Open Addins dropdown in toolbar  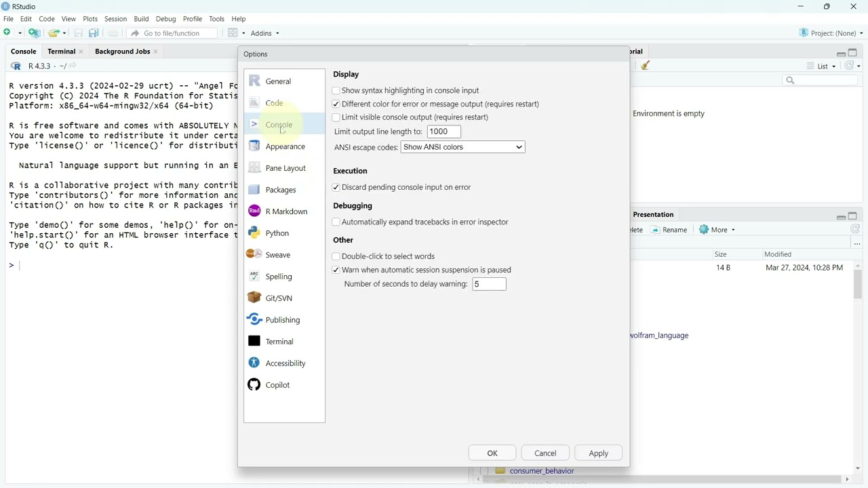coord(265,33)
